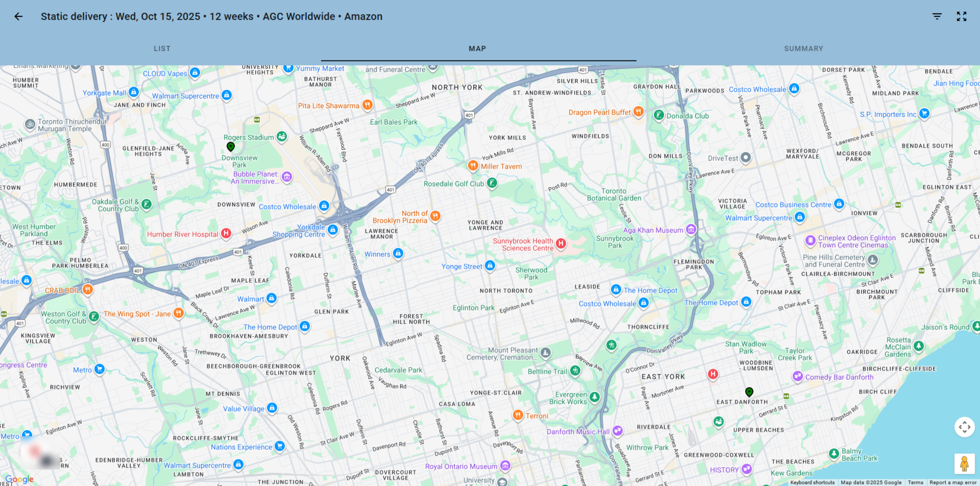Click Donalda Club golf marker

[659, 115]
